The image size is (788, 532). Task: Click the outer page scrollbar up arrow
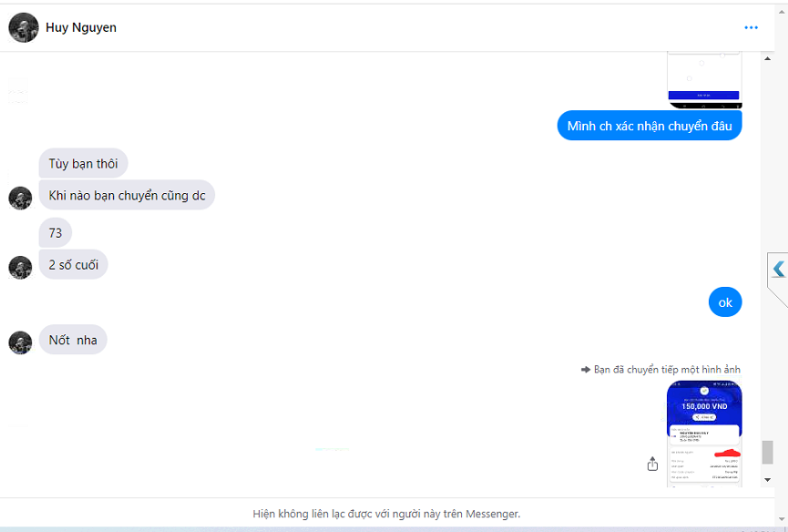(782, 11)
